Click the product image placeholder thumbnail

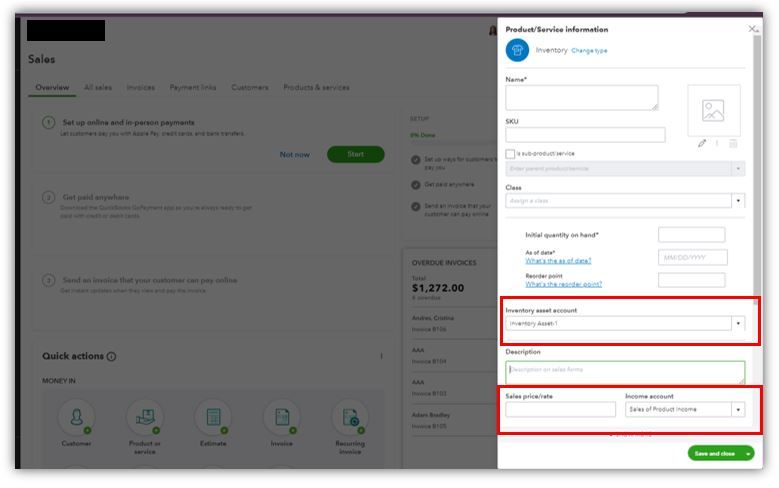coord(713,110)
